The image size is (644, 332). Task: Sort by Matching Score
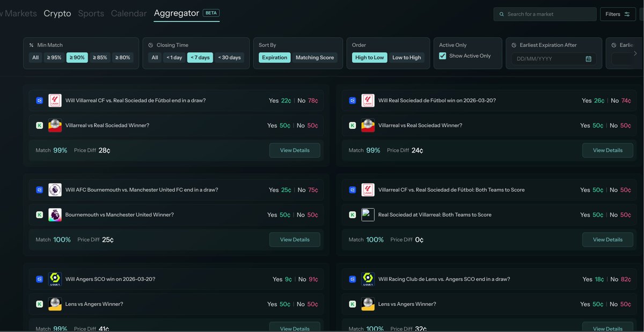[314, 57]
